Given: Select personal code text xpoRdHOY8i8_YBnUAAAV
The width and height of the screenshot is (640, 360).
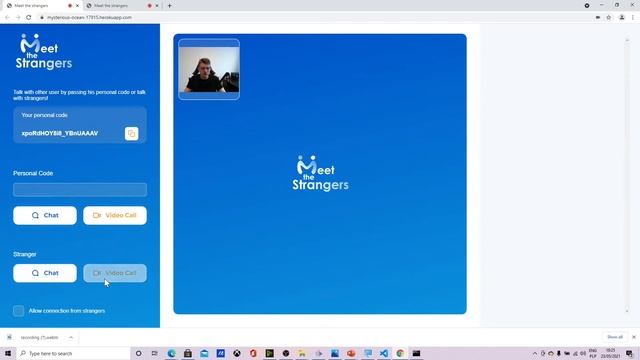Looking at the screenshot, I should [60, 133].
